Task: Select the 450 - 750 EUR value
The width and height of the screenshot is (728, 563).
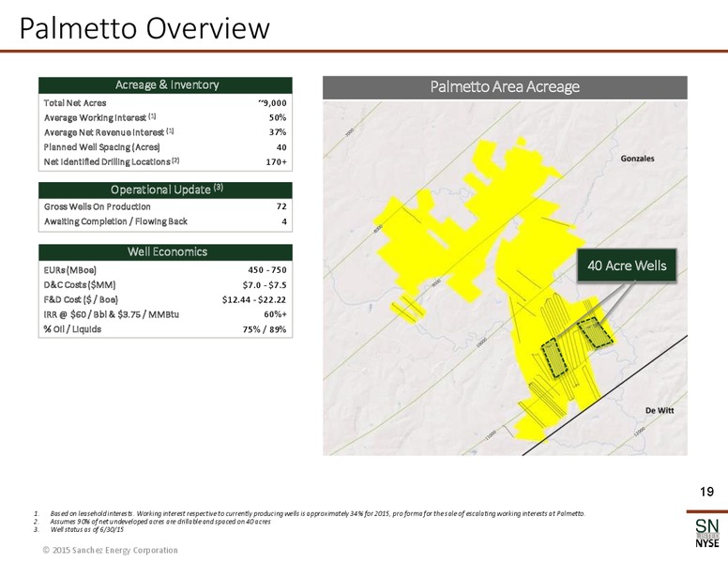Action: pyautogui.click(x=267, y=270)
